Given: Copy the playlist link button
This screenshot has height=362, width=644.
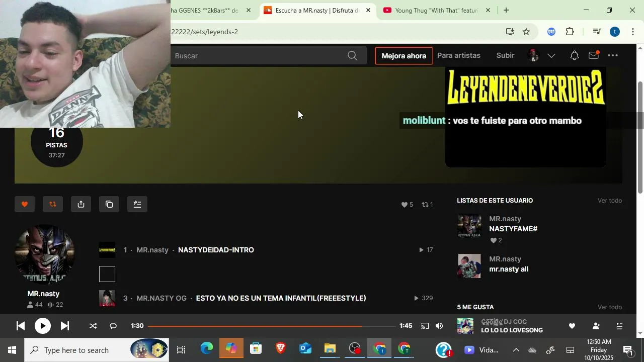Looking at the screenshot, I should pos(109,204).
